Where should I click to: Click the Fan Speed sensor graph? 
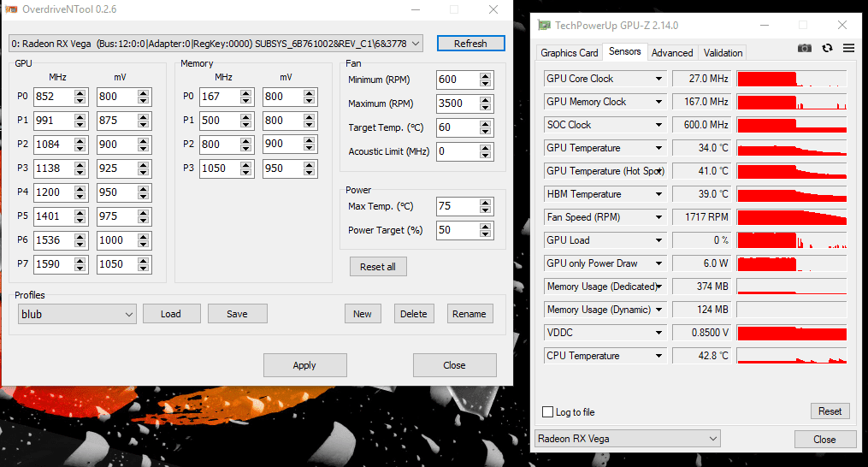click(792, 217)
